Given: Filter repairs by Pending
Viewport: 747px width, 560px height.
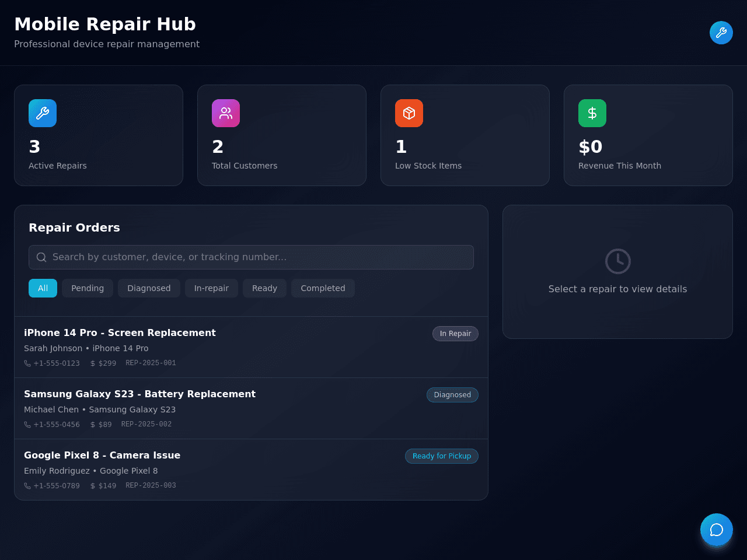Looking at the screenshot, I should (88, 288).
